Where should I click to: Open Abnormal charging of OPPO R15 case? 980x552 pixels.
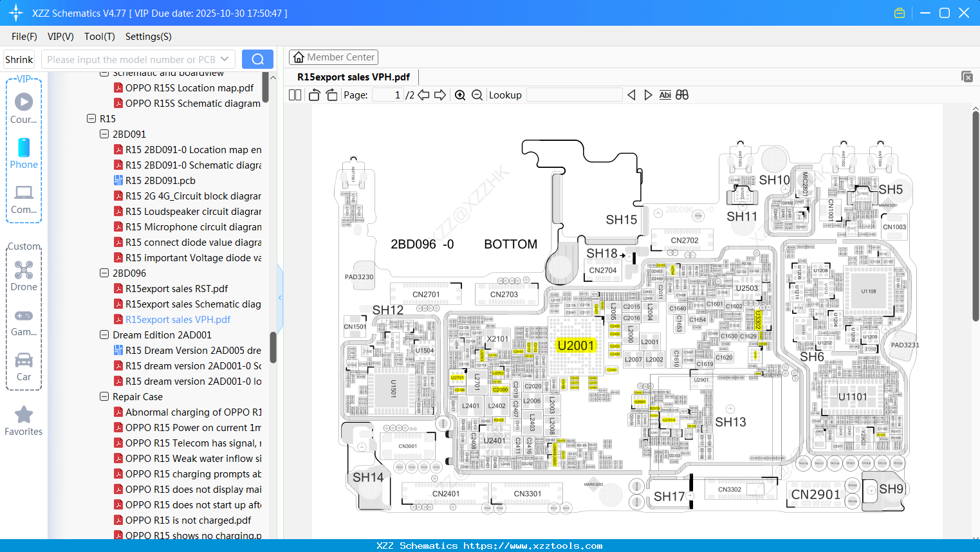click(187, 412)
